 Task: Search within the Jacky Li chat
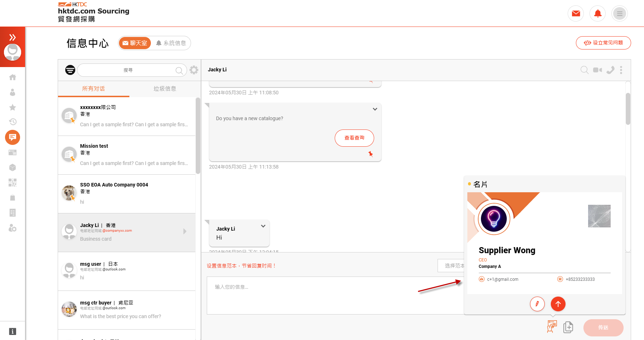pyautogui.click(x=585, y=70)
